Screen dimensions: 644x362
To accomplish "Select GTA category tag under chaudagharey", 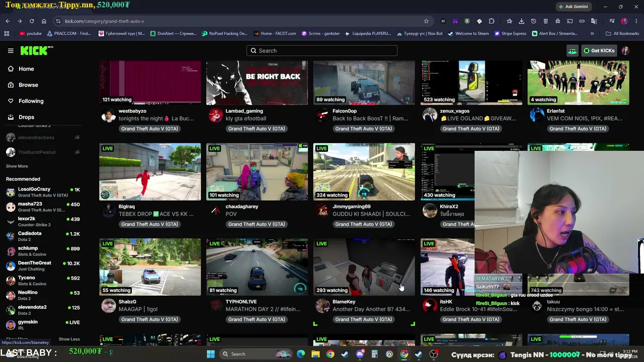I will tap(256, 224).
